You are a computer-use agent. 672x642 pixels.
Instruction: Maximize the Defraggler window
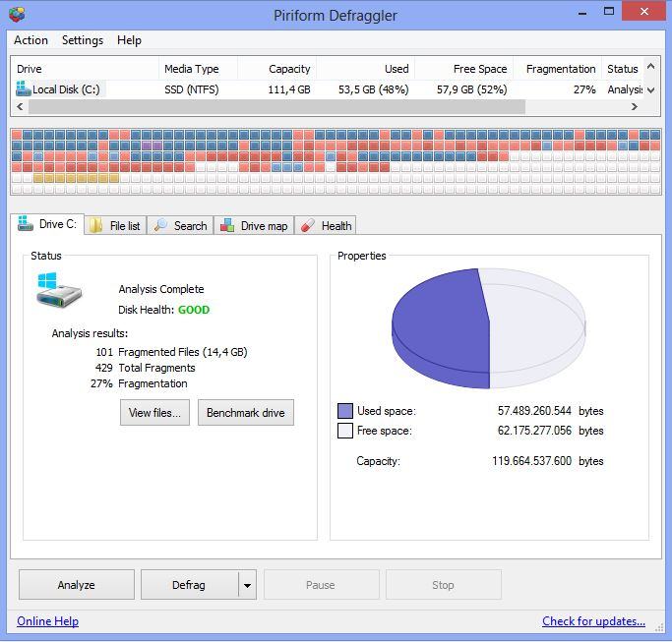point(609,12)
